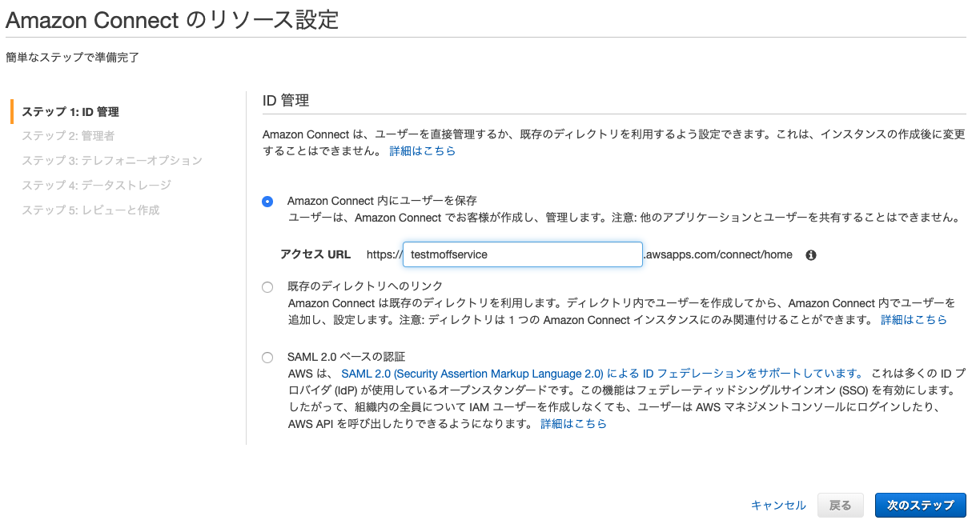Click the info icon next to access URL
Viewport: 980px width, 528px height.
point(810,254)
